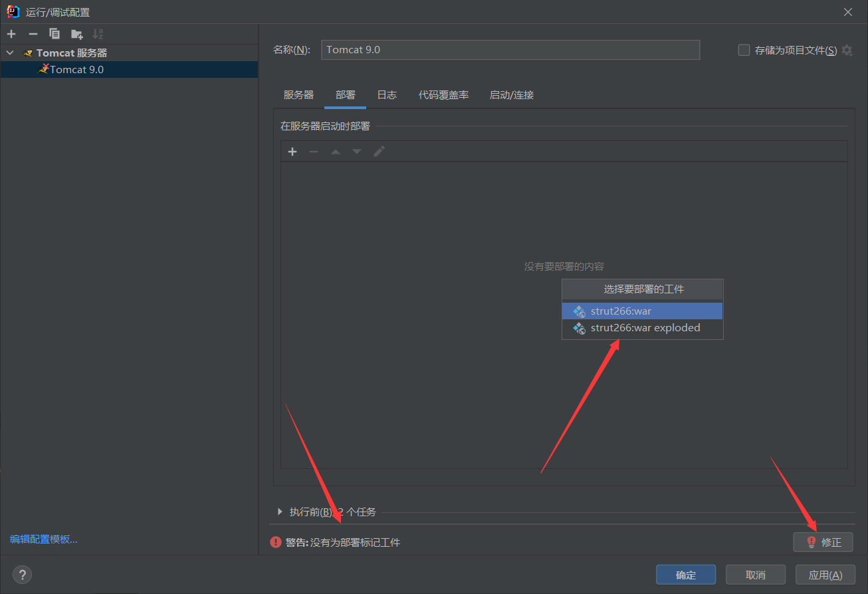Click the 选择要部署的工件 popup header

[x=643, y=289]
